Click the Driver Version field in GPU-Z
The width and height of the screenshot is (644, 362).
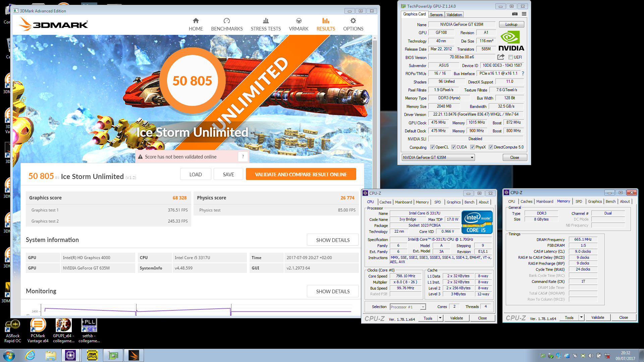tap(476, 114)
